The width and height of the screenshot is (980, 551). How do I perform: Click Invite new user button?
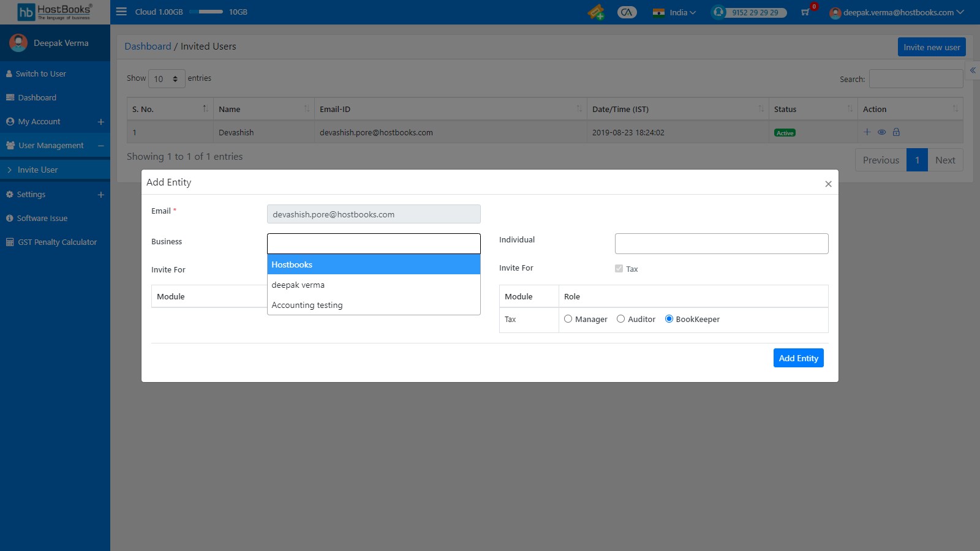click(932, 47)
